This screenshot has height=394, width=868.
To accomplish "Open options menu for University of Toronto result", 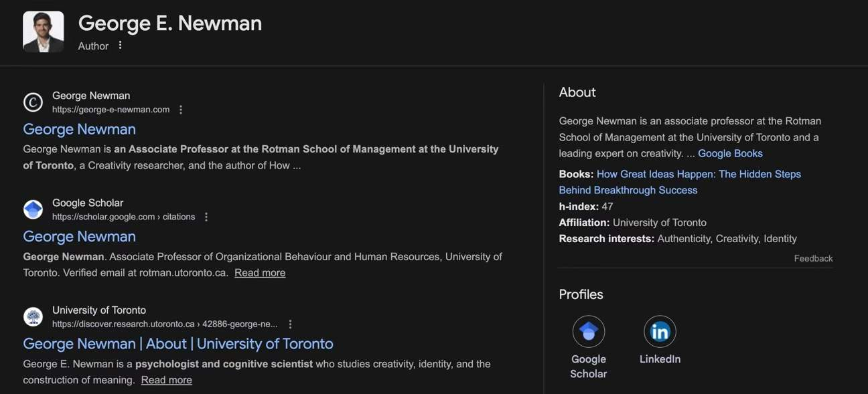I will coord(290,324).
